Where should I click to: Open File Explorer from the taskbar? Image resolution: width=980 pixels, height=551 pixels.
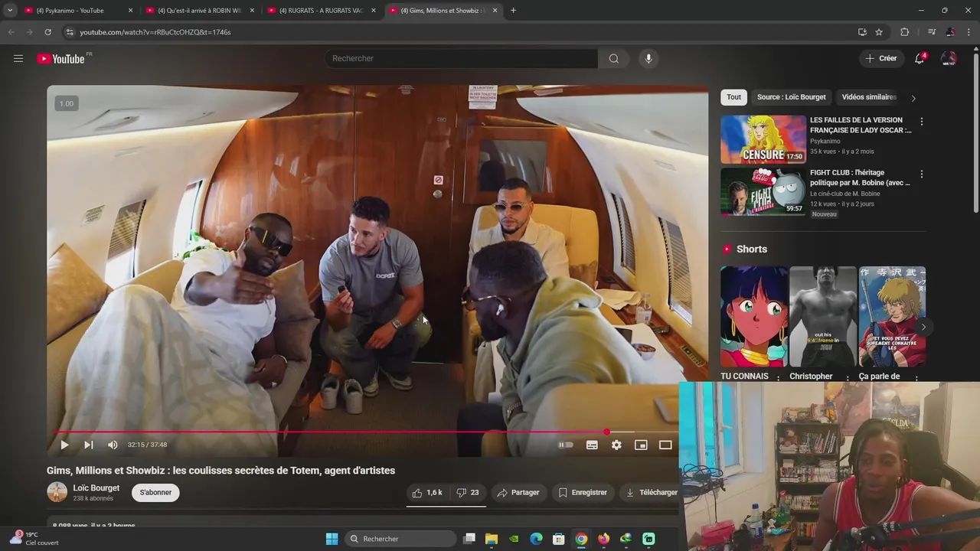click(492, 539)
